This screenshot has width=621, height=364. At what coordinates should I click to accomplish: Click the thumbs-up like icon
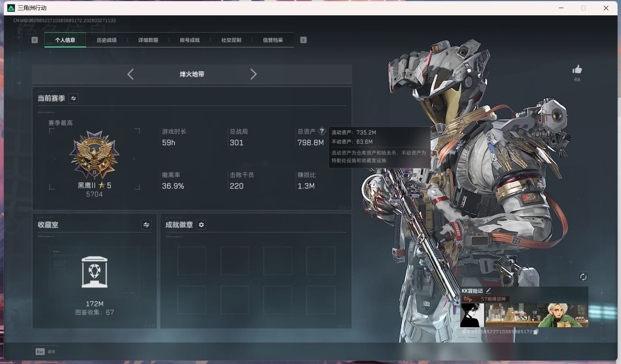coord(577,69)
